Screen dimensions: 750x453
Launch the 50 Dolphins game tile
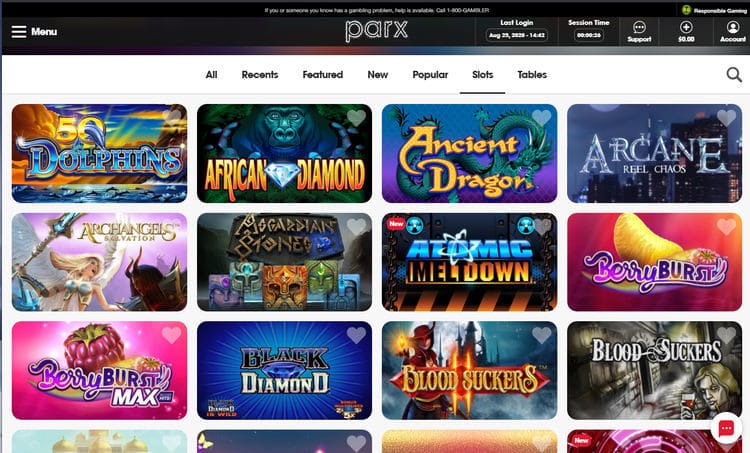coord(99,154)
